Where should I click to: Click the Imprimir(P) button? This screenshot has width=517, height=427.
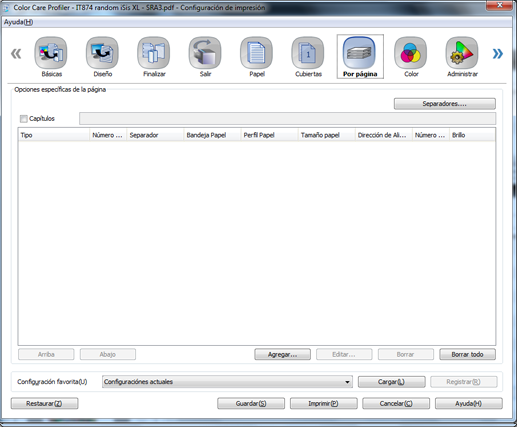pos(323,403)
